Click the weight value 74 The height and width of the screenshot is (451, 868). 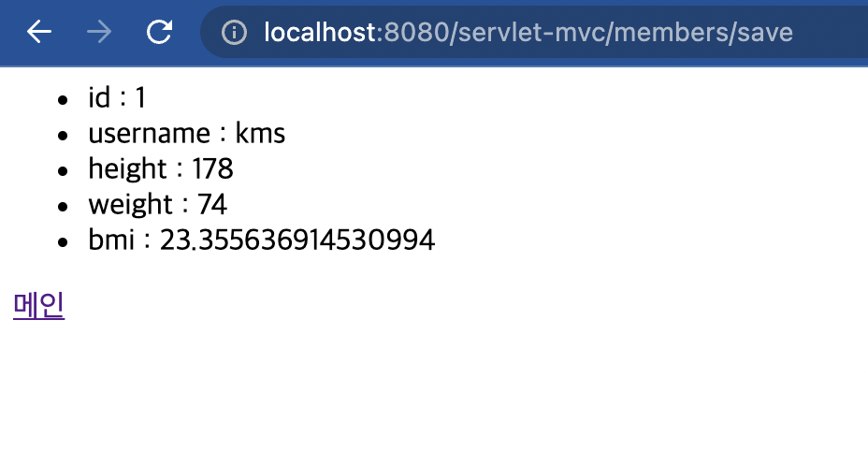[x=212, y=204]
